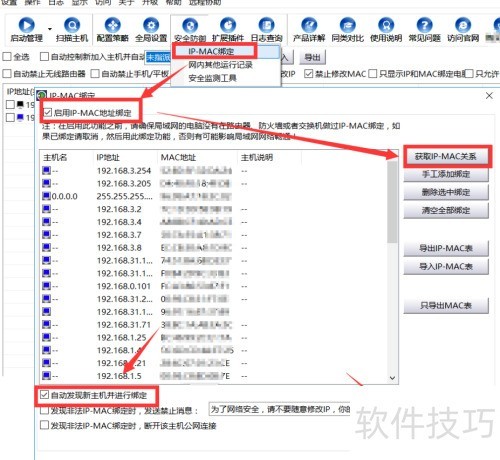The height and width of the screenshot is (460, 500).
Task: Click the list scrollbar down arrow
Action: pos(392,378)
